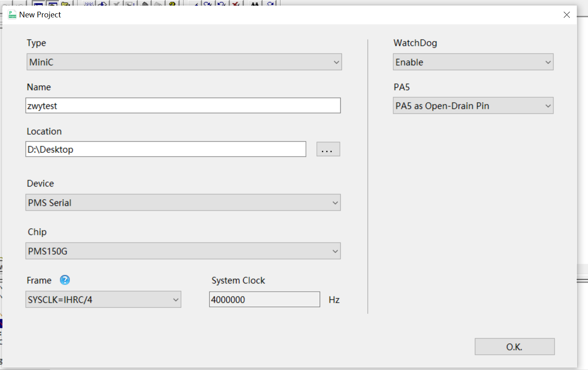This screenshot has height=370, width=588.
Task: Click the System Clock field with 4000000
Action: (265, 299)
